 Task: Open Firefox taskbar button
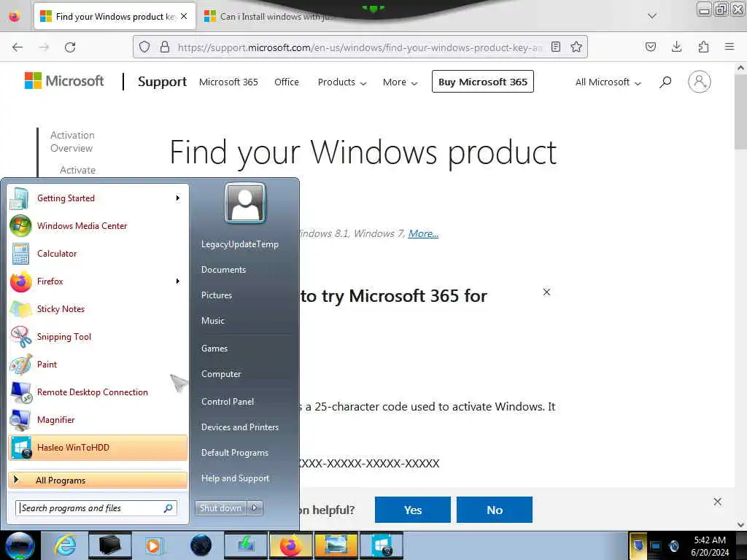[x=290, y=545]
